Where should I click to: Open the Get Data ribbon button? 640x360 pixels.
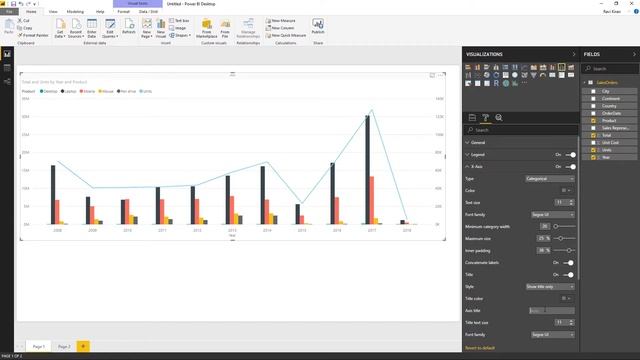pos(60,28)
